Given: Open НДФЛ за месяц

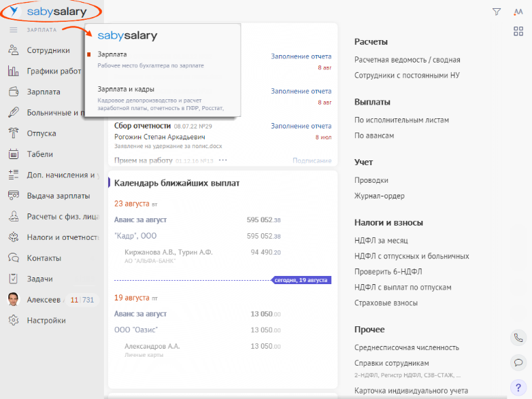Looking at the screenshot, I should click(x=381, y=241).
